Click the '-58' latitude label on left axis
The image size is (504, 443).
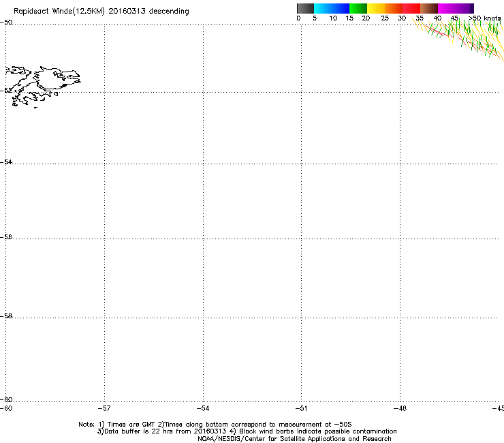[6, 316]
